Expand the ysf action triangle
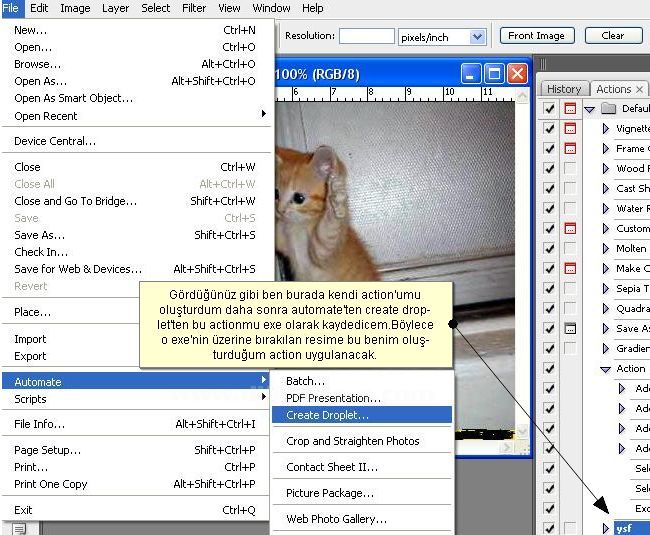650x535 pixels. [606, 528]
